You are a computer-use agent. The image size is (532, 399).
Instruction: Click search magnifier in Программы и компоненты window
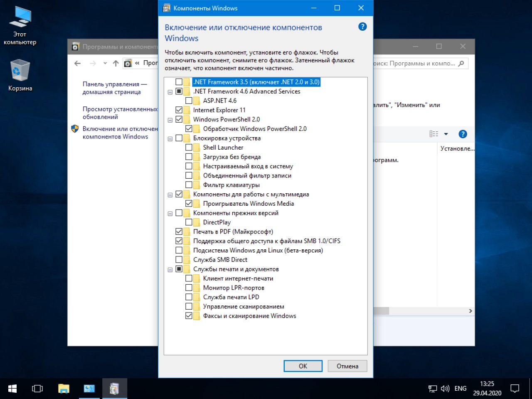coord(461,63)
